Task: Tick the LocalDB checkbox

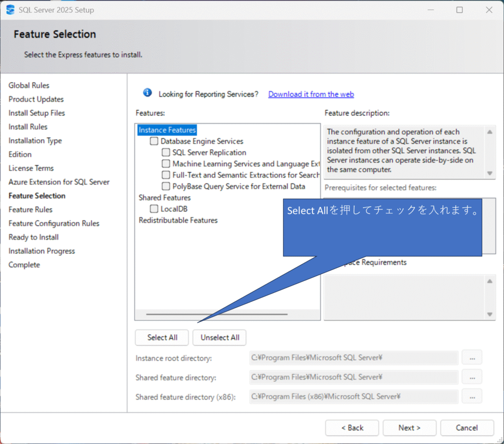Action: 154,209
